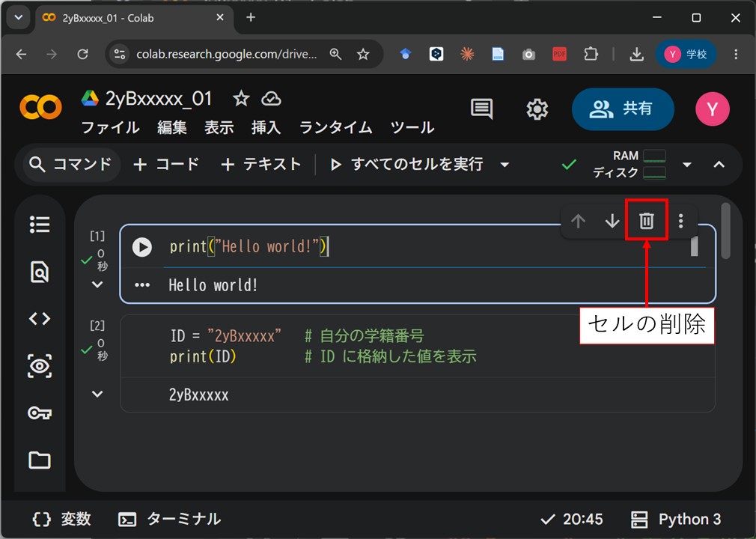Open the comments panel icon
756x539 pixels.
tap(481, 109)
